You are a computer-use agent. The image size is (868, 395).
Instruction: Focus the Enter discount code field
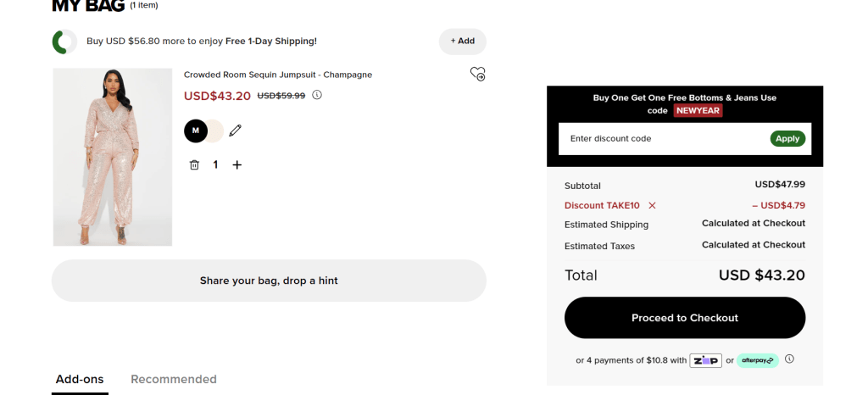coord(663,139)
